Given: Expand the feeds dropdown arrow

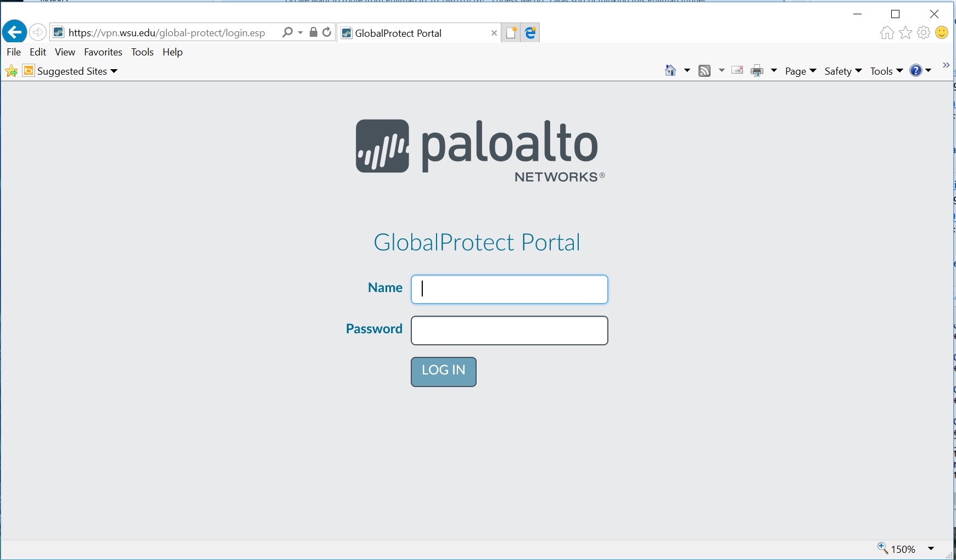Looking at the screenshot, I should tap(722, 70).
